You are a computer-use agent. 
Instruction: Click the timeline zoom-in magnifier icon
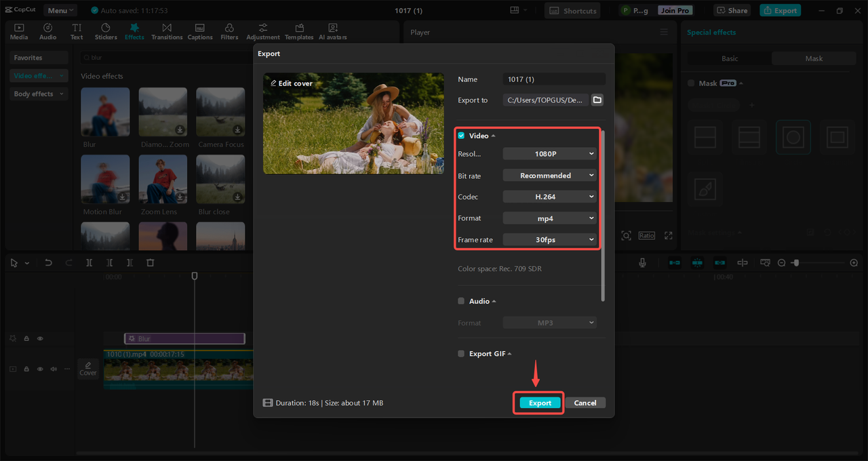coord(854,262)
